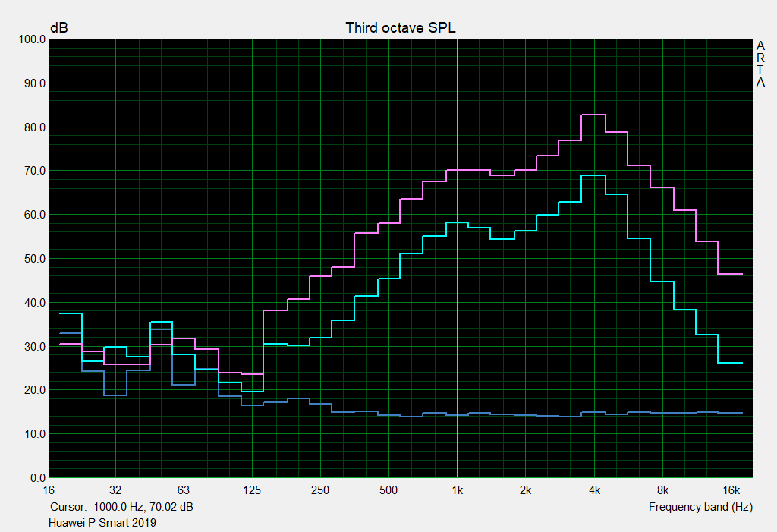Click the 8k frequency label

click(662, 490)
